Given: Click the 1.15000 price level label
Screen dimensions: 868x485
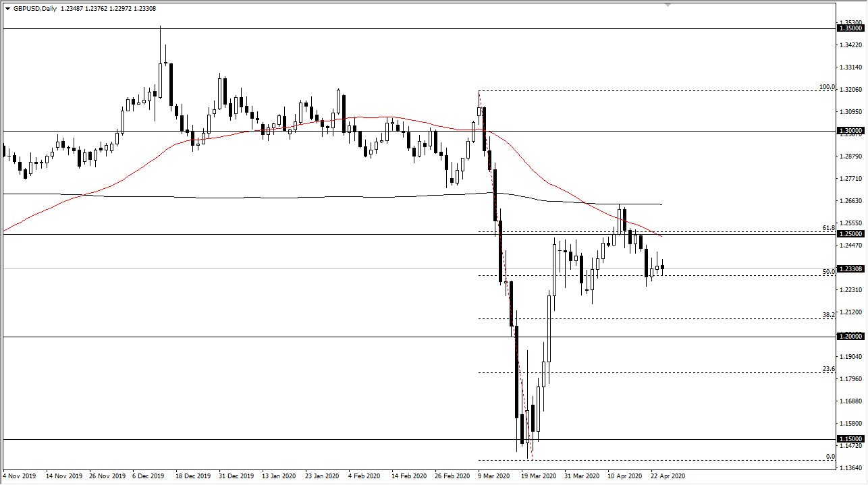Looking at the screenshot, I should pyautogui.click(x=850, y=438).
